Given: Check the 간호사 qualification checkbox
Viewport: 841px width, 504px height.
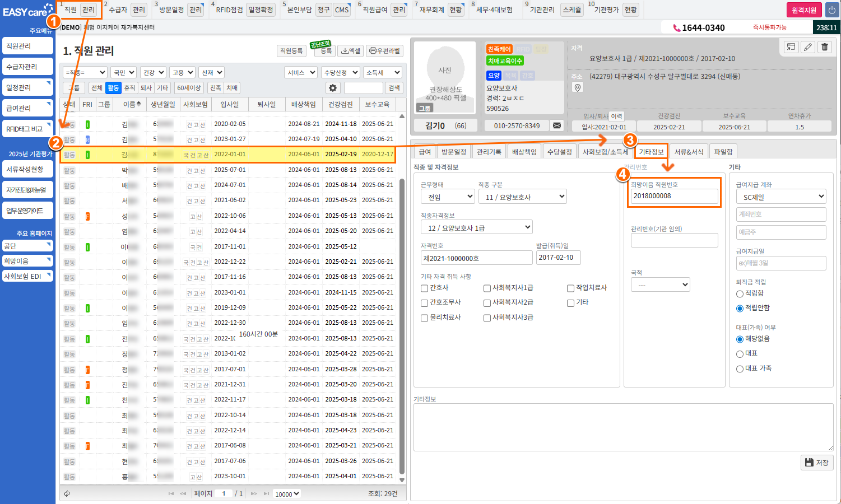Looking at the screenshot, I should 425,288.
